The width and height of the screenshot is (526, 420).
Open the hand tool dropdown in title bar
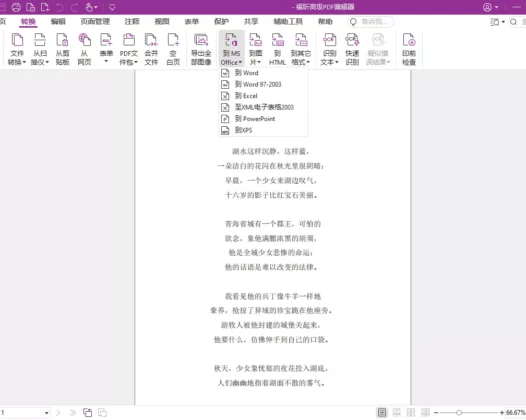(91, 7)
